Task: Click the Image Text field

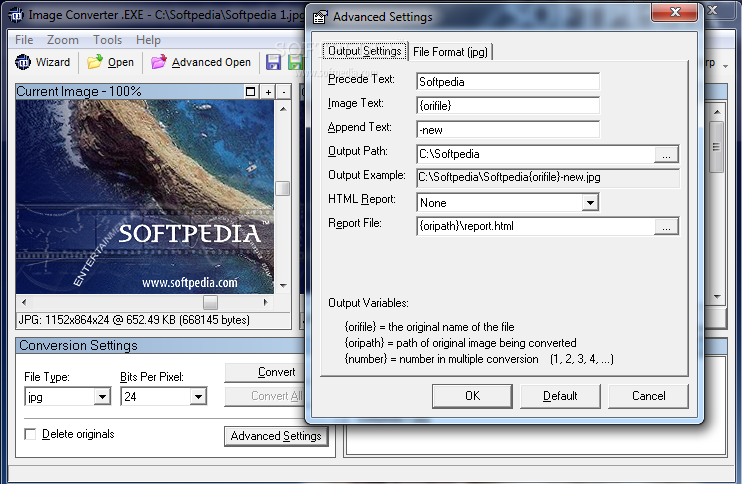Action: coord(508,106)
